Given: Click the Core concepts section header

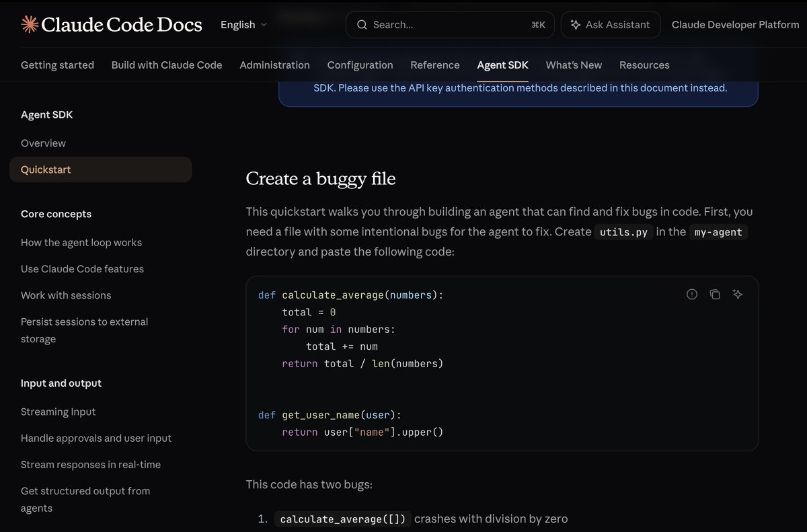Looking at the screenshot, I should [56, 214].
